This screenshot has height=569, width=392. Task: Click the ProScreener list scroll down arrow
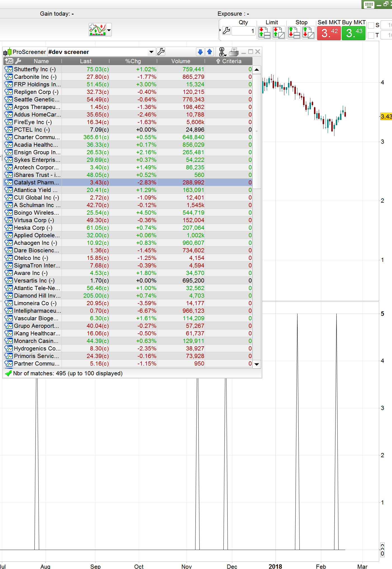[x=257, y=364]
